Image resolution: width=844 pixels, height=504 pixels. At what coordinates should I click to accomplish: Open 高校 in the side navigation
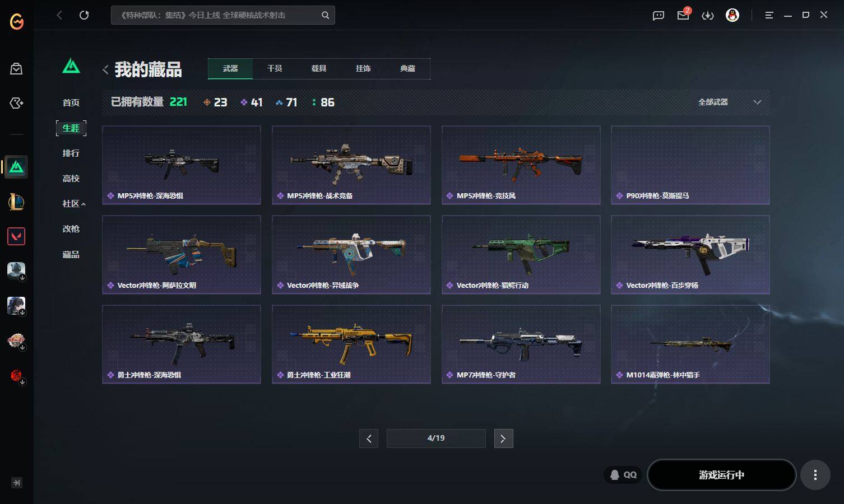pos(71,179)
